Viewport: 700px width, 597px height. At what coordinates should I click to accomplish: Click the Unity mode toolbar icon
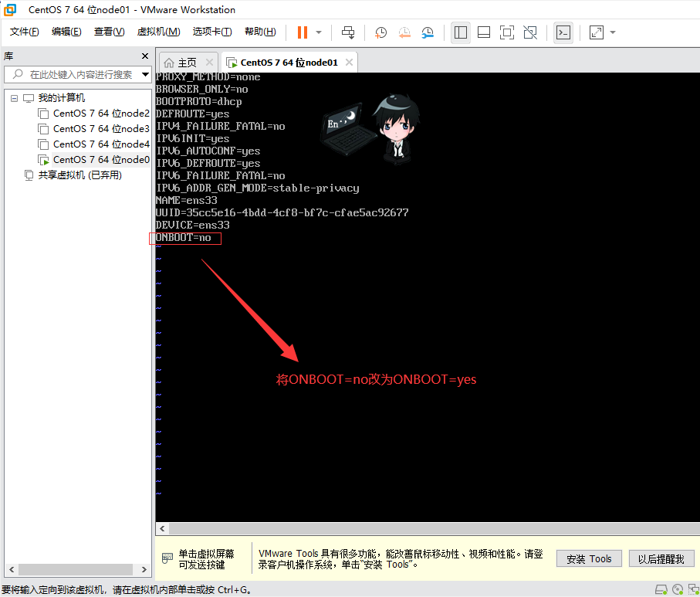[530, 32]
